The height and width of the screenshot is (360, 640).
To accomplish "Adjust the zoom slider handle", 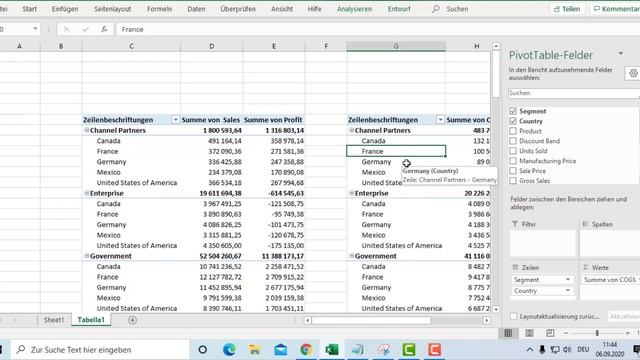I will pyautogui.click(x=597, y=333).
